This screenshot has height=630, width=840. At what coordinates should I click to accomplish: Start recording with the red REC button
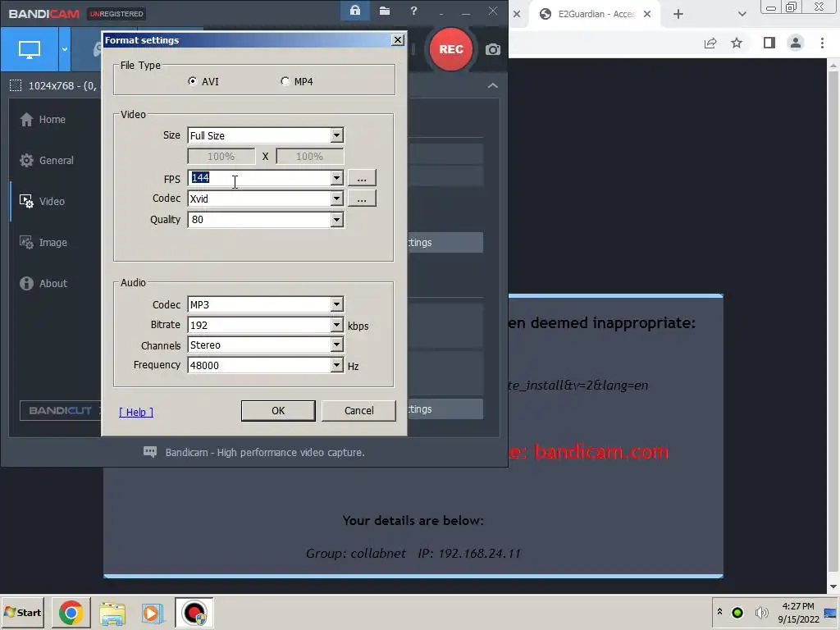click(451, 49)
